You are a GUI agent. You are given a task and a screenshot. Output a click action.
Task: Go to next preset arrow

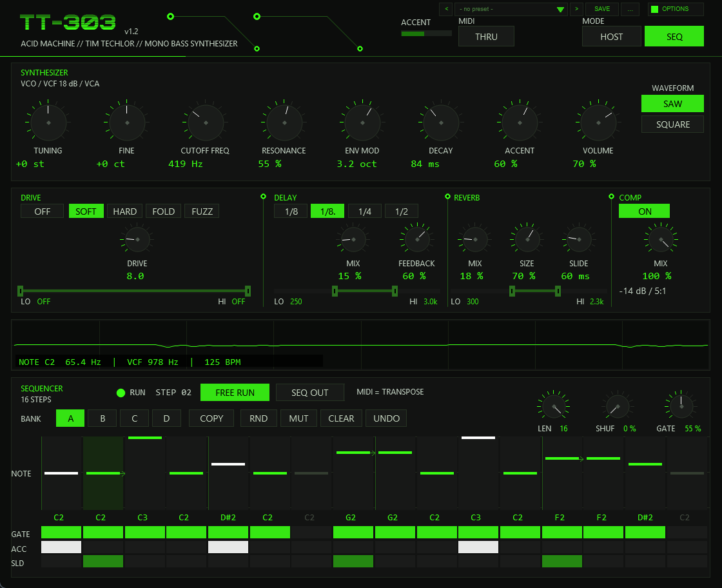[576, 9]
